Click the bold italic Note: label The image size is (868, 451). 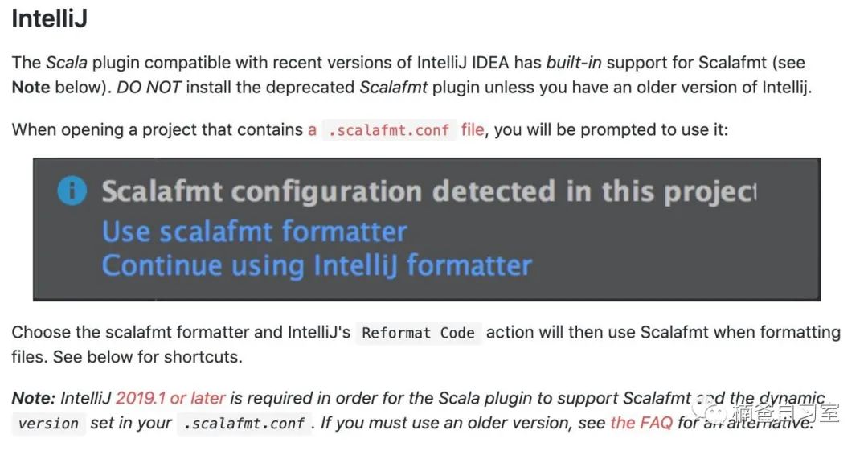pyautogui.click(x=33, y=398)
